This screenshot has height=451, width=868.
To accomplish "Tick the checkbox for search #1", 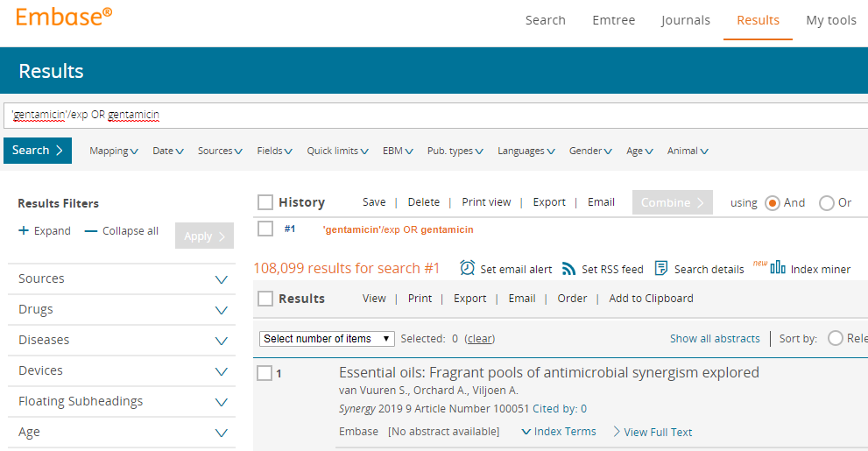I will 265,229.
